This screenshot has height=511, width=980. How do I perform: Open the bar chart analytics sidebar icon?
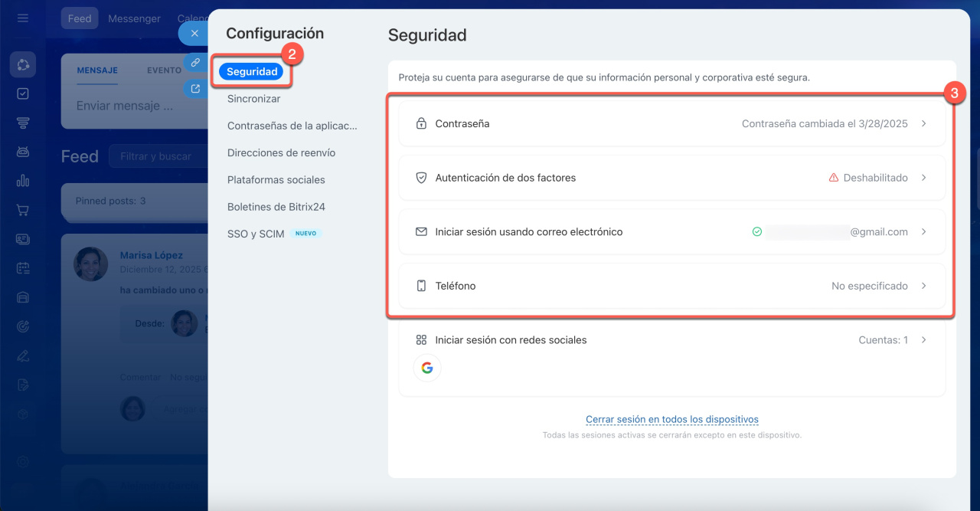23,181
